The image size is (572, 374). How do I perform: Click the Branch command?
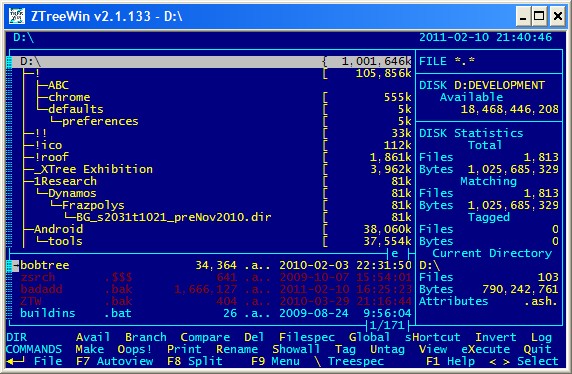(146, 337)
